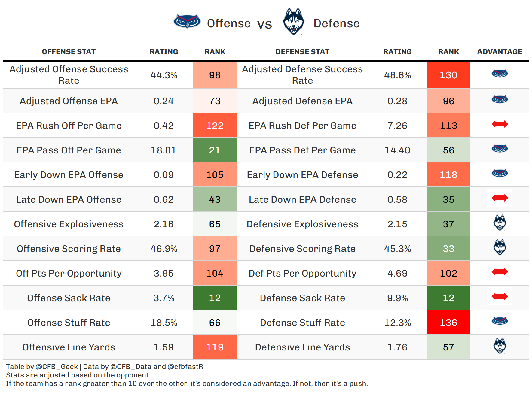Click the husky icon in the Offensive Scoring Rate row
This screenshot has height=394, width=532.
(x=500, y=247)
